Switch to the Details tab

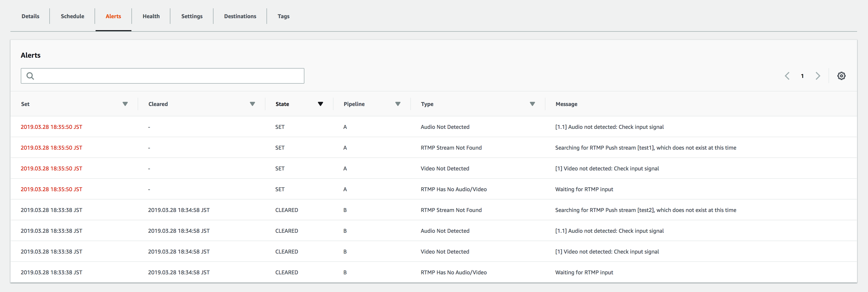point(30,16)
